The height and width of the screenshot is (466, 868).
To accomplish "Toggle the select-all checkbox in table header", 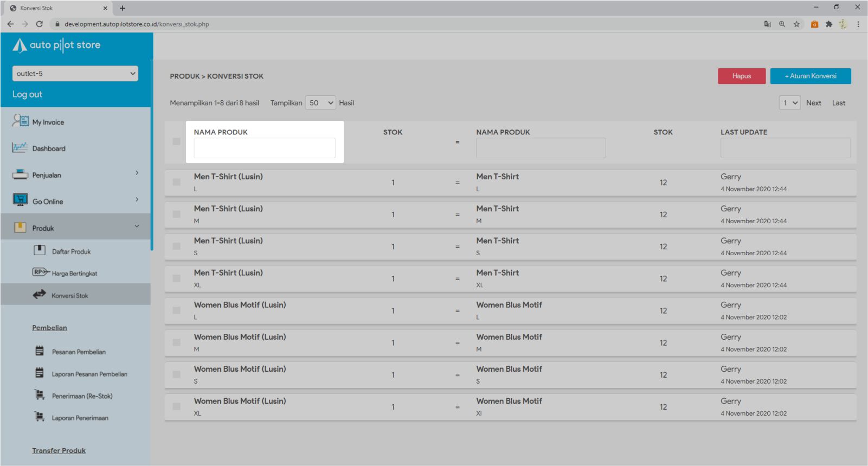I will pyautogui.click(x=176, y=141).
